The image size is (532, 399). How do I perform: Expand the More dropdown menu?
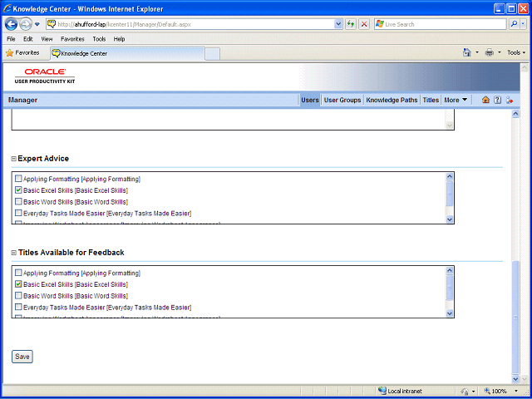(x=456, y=100)
